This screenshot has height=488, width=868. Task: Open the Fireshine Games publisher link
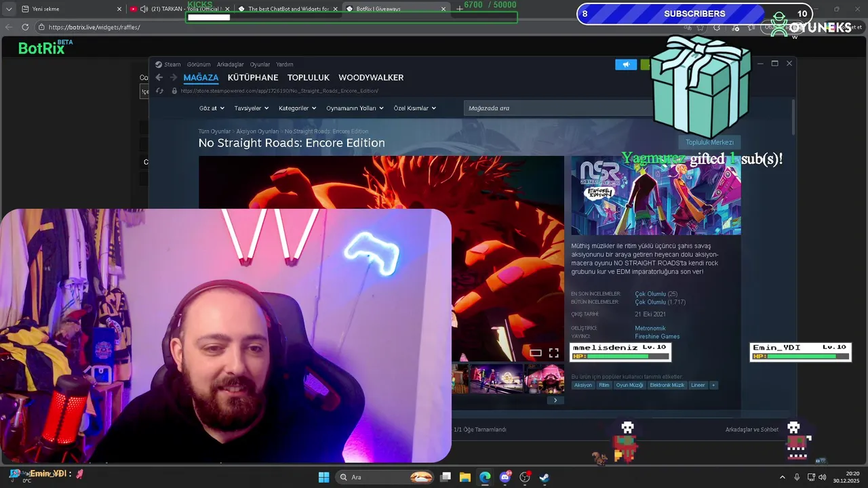tap(657, 336)
